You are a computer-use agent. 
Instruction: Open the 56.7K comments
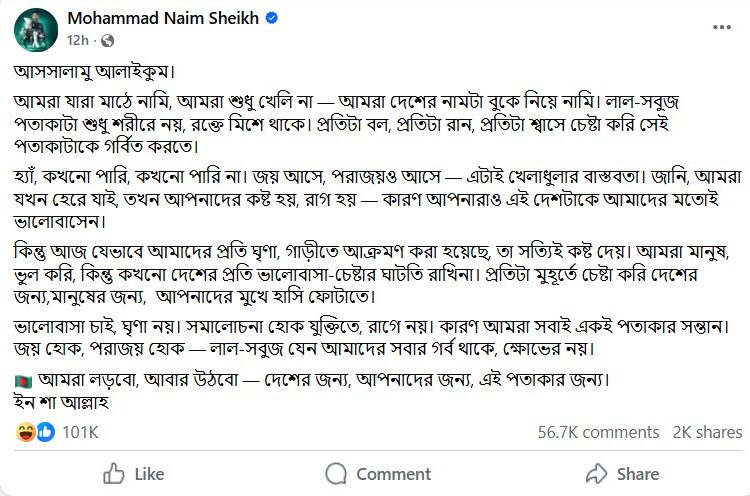(598, 432)
